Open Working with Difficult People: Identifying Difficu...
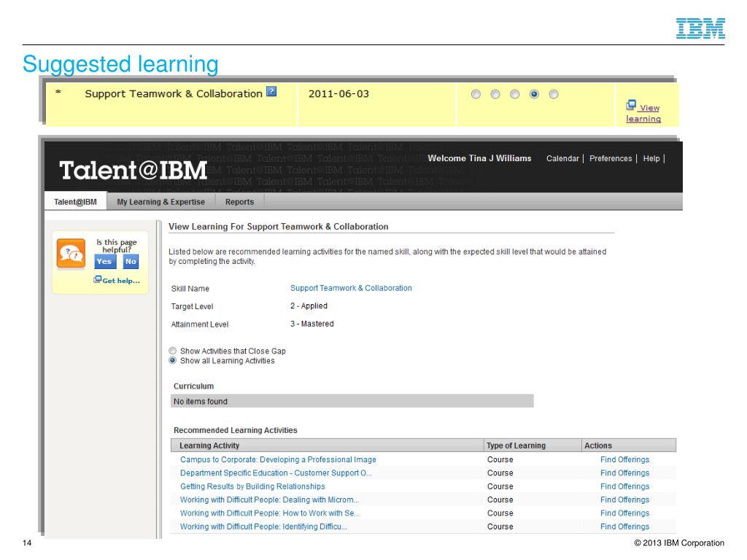The width and height of the screenshot is (747, 560). coord(263,526)
